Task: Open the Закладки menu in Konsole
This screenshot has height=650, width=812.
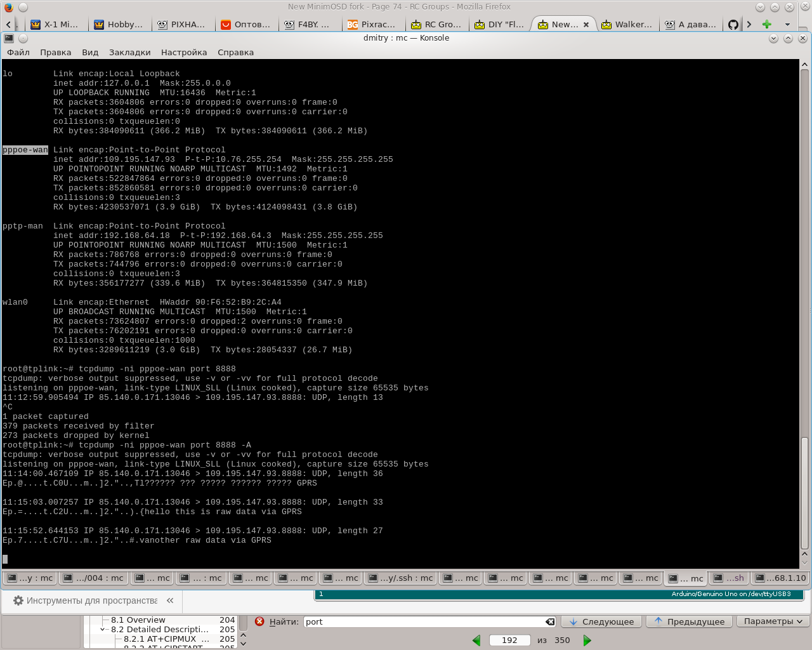Action: pyautogui.click(x=129, y=52)
